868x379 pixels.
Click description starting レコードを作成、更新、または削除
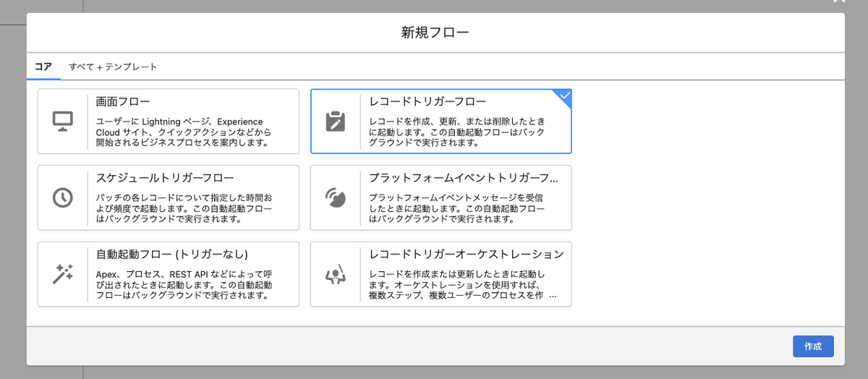click(457, 132)
